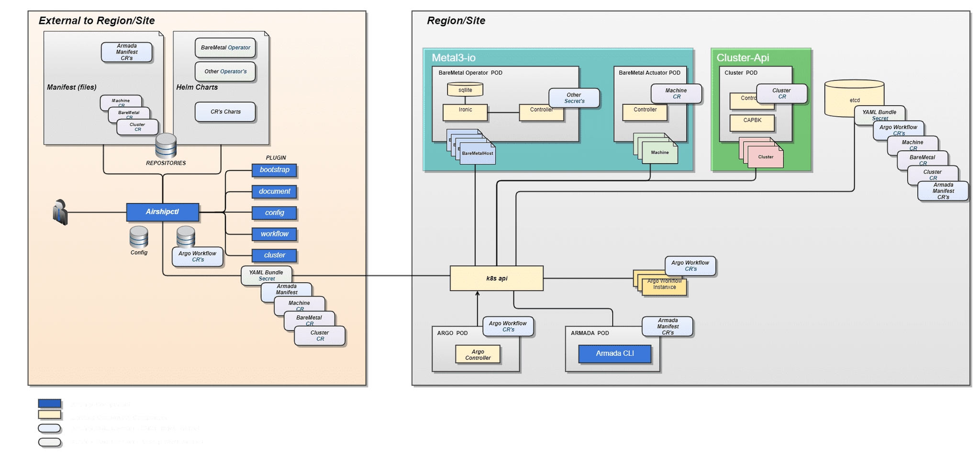Viewport: 980px width, 455px height.
Task: Select the Armada CLI box
Action: pos(615,354)
